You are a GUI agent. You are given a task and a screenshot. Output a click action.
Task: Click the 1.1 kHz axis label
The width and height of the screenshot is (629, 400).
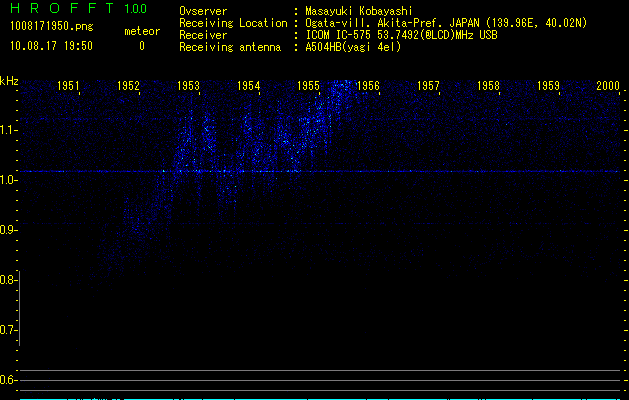(8, 130)
